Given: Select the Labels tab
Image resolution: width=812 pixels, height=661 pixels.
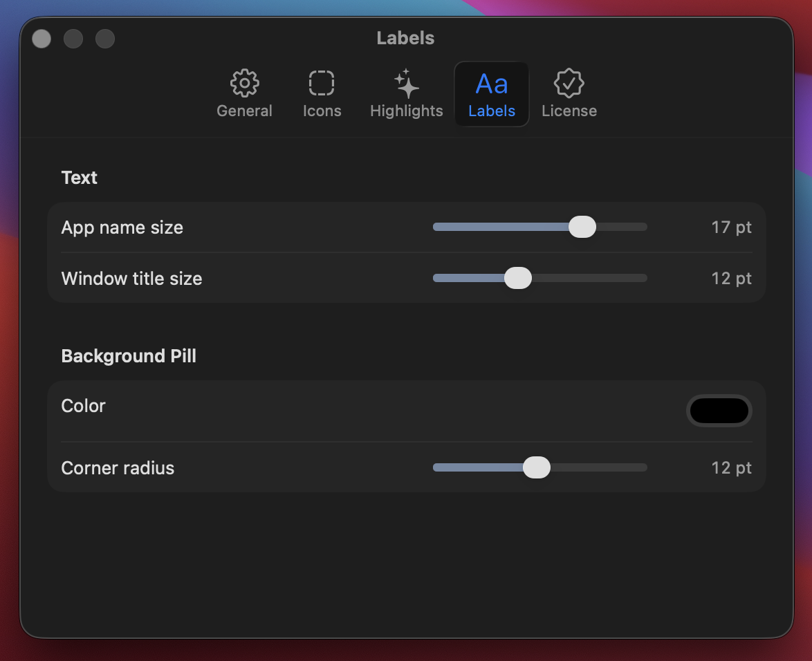Looking at the screenshot, I should point(492,94).
